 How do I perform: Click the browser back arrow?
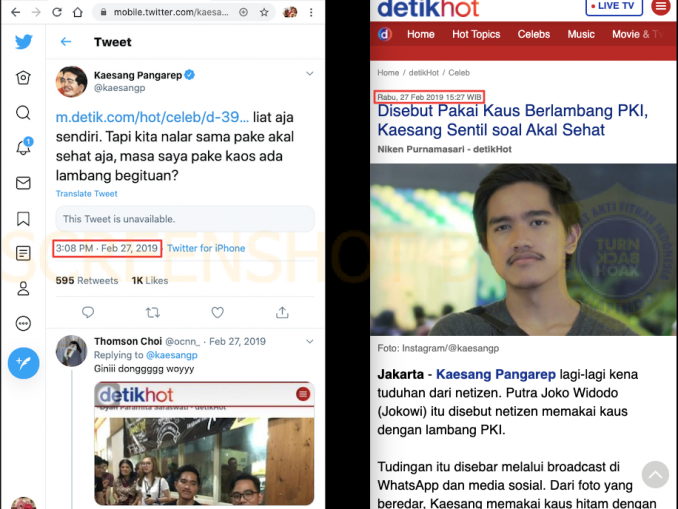(16, 12)
